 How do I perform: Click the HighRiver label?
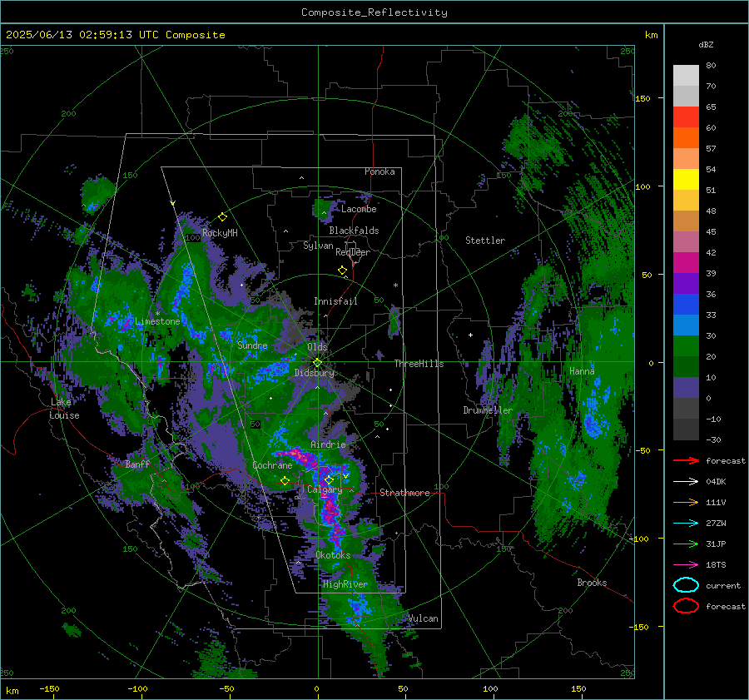point(345,584)
